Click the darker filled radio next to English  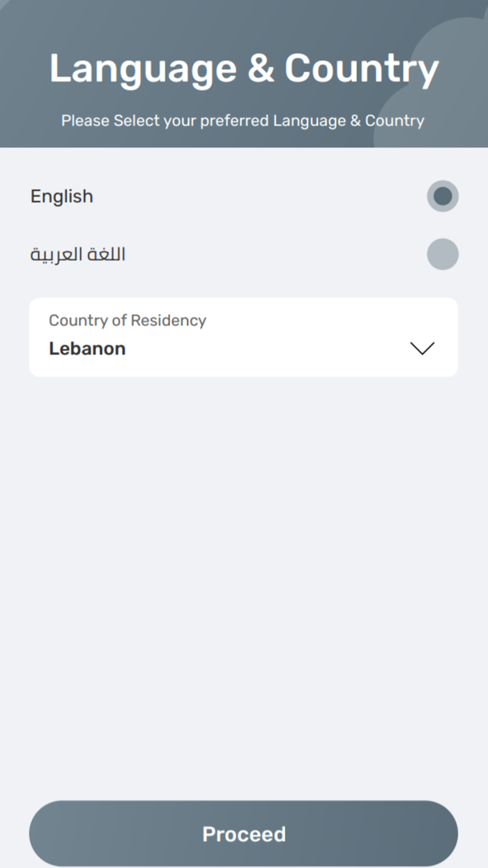[x=443, y=196]
